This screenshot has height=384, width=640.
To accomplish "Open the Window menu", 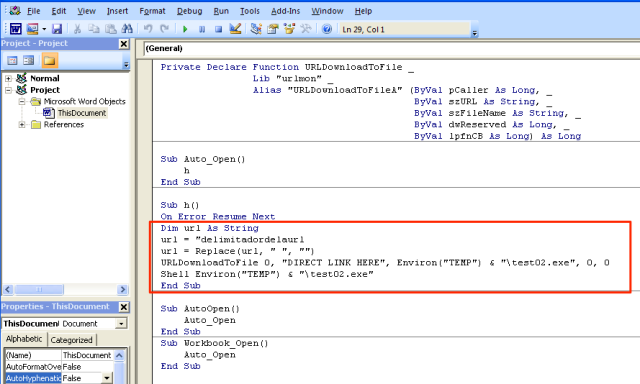I will pyautogui.click(x=327, y=11).
